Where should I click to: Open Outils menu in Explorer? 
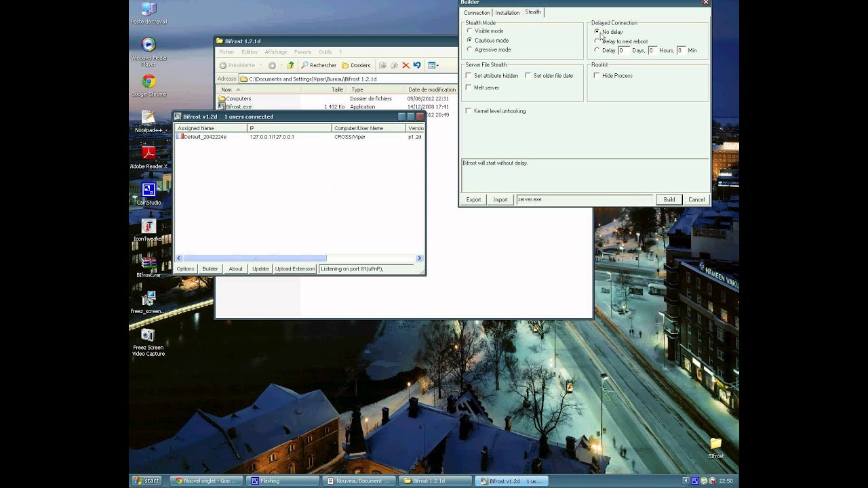(325, 52)
